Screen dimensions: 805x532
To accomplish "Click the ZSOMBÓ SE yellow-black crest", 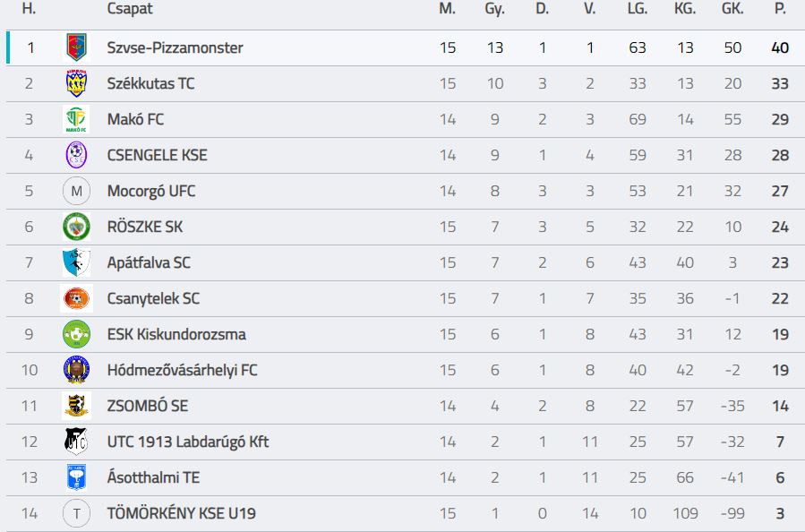I will (x=77, y=406).
